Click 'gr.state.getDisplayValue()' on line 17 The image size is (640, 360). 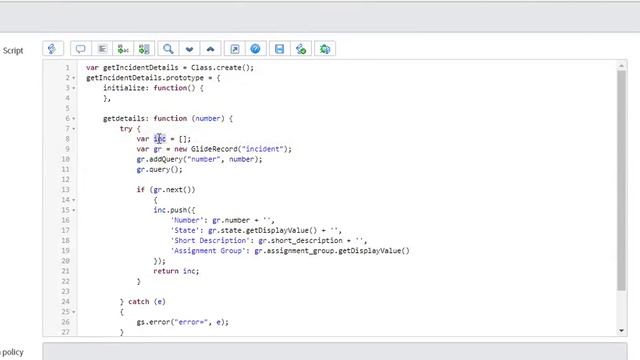click(x=262, y=231)
